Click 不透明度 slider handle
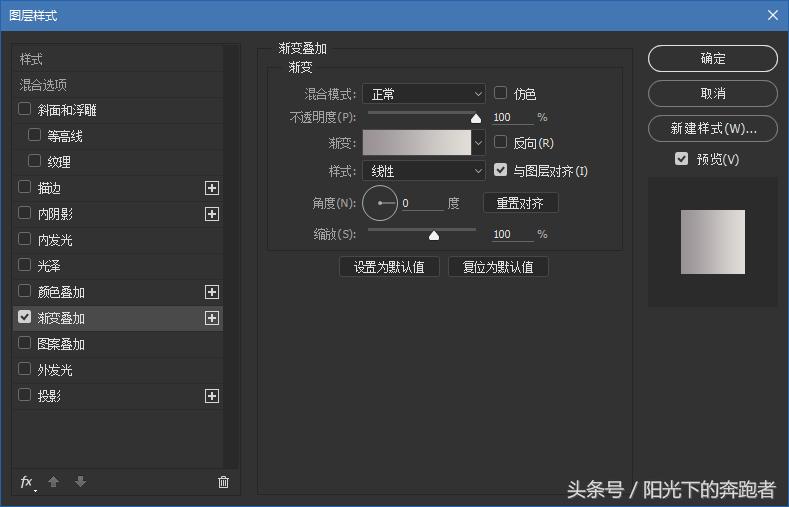 click(476, 118)
